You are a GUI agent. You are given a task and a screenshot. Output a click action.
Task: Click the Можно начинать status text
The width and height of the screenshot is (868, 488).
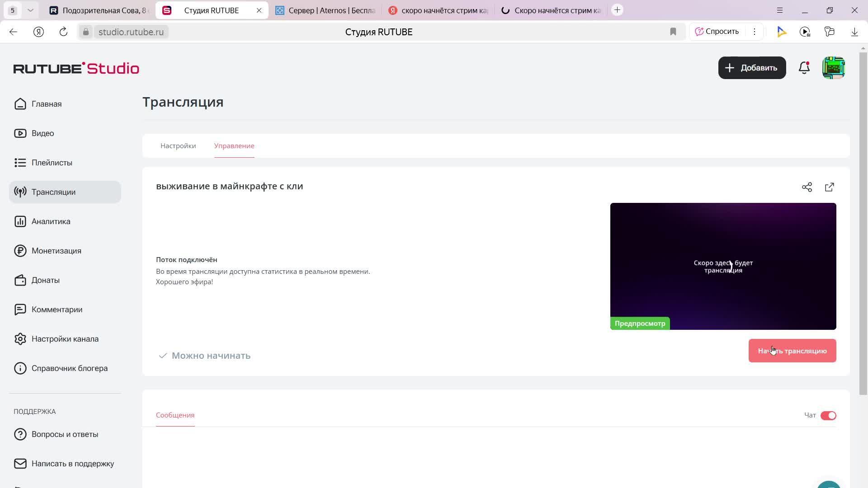tap(211, 356)
